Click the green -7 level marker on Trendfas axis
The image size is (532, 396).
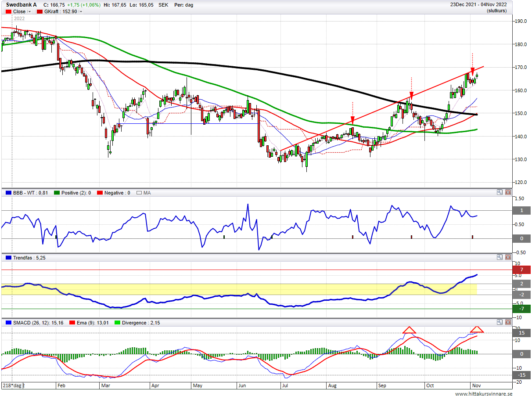tap(521, 309)
